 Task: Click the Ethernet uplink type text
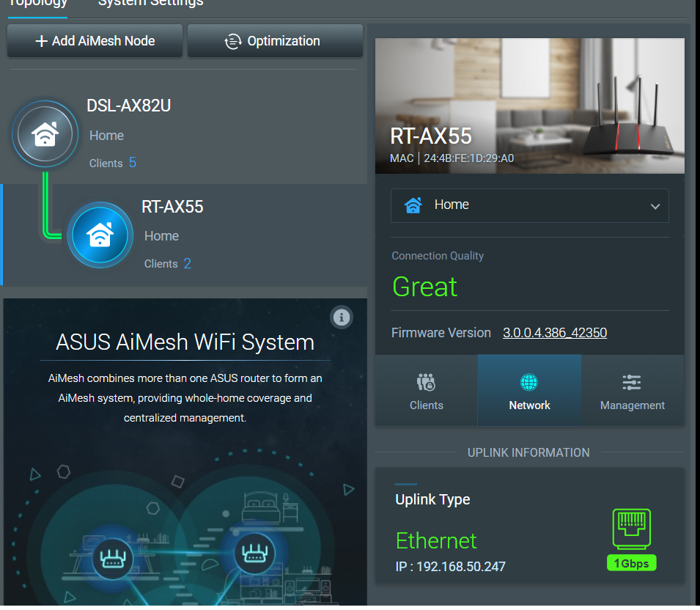[435, 541]
